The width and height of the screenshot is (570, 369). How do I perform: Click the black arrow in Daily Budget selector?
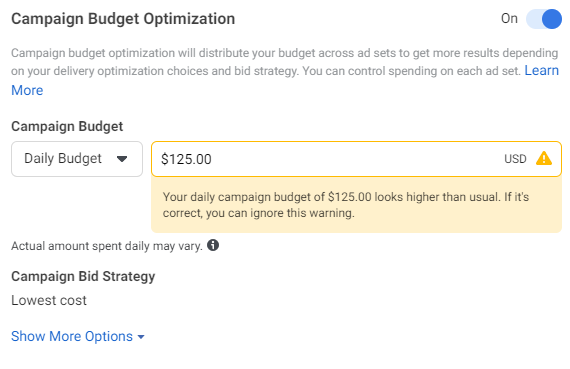click(122, 159)
